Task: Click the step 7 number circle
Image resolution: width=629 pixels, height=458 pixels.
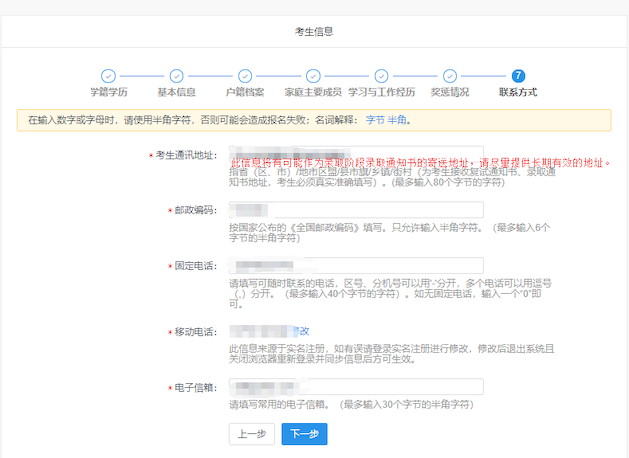Action: point(518,76)
